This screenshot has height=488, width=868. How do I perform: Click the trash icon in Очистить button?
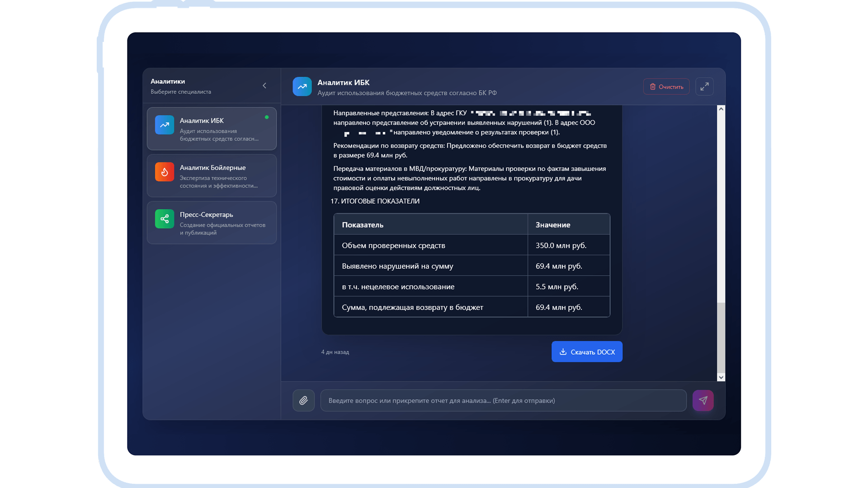pyautogui.click(x=652, y=87)
